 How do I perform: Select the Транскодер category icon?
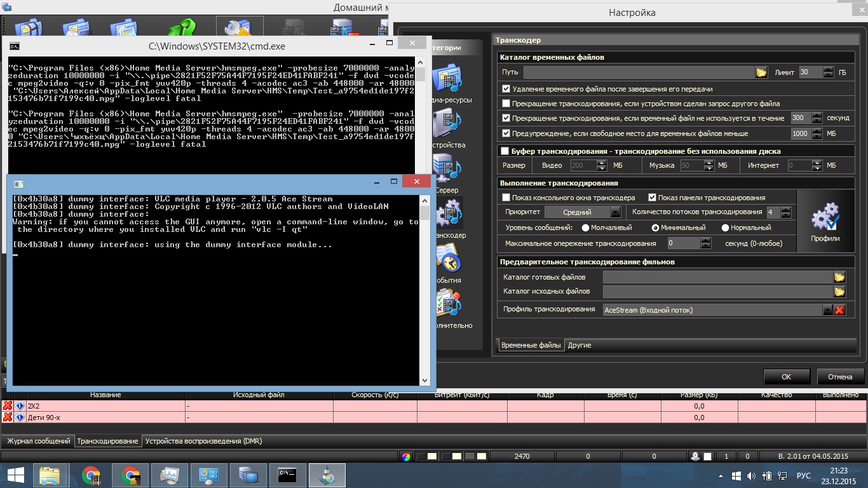coord(449,214)
